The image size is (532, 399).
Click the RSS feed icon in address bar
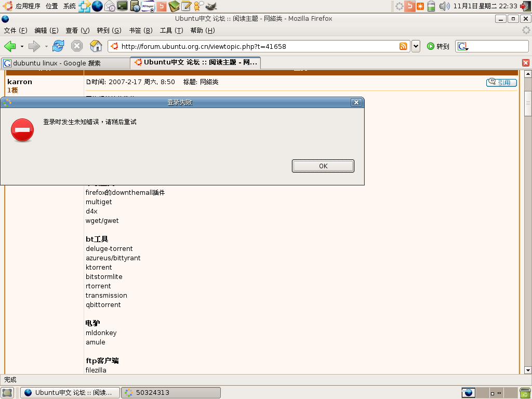(x=403, y=46)
